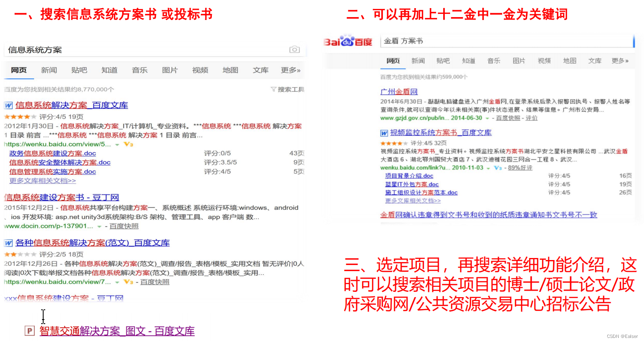The image size is (644, 342).
Task: Expand the arrow after wenku.baidu.com/view/7... URL
Action: [117, 282]
